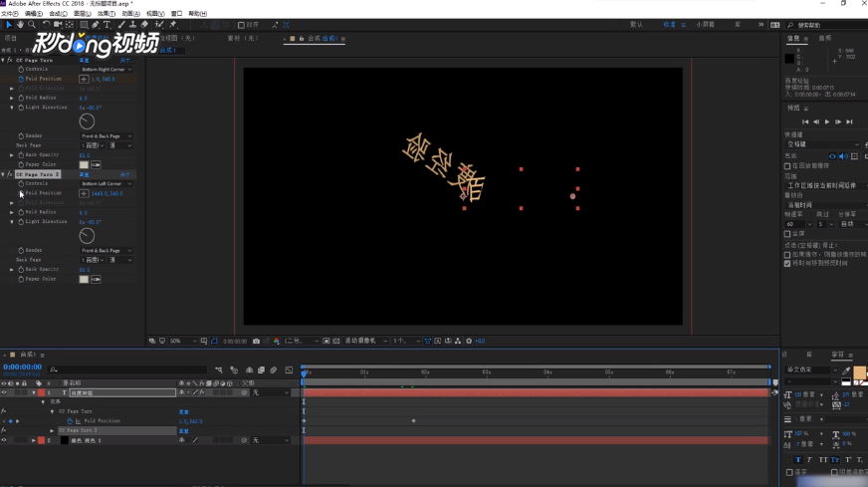Click Paper Color swatch in CC Page Turn
868x487 pixels.
(x=84, y=164)
